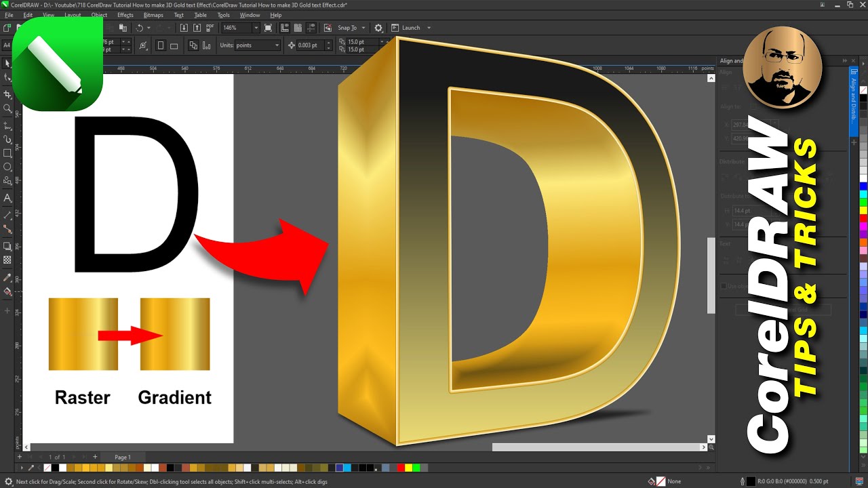Add a page with plus button
This screenshot has width=868, height=488.
(x=95, y=457)
